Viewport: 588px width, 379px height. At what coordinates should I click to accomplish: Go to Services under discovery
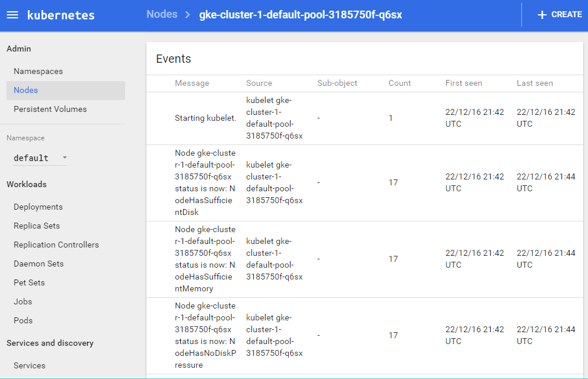pos(30,365)
